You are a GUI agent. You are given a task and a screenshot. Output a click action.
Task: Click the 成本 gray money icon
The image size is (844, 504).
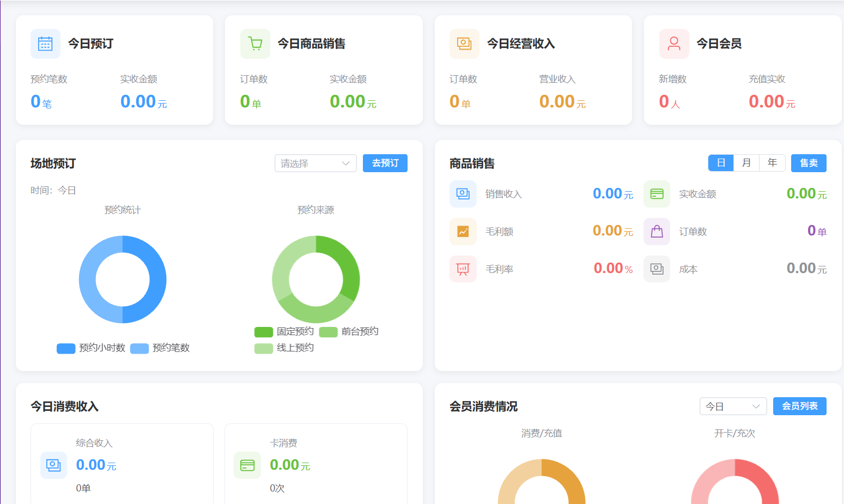(657, 269)
